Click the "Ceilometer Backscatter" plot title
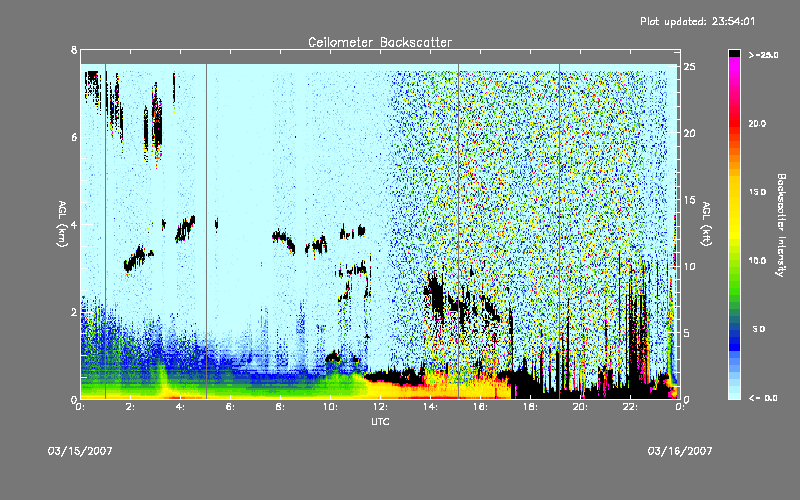This screenshot has height=500, width=800. point(380,42)
